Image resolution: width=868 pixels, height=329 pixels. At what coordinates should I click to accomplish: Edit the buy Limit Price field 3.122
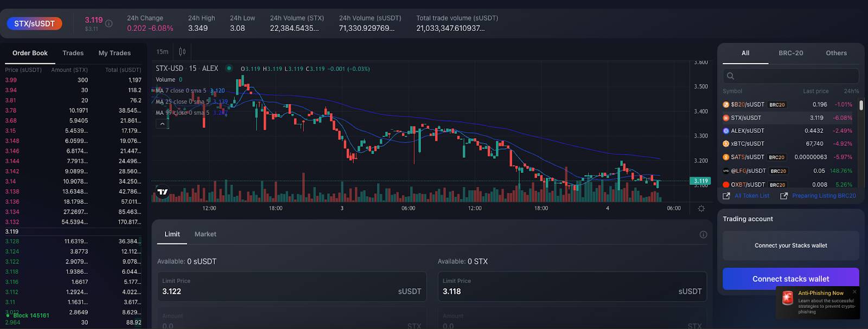click(292, 287)
